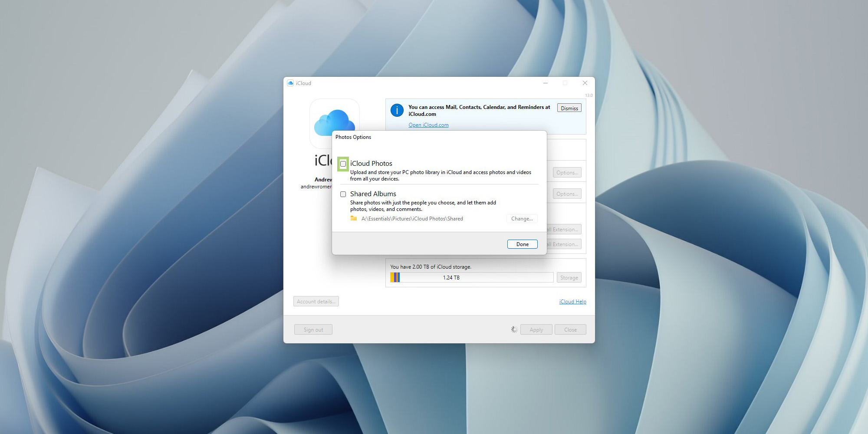Enable the iCloud Photos checkbox
This screenshot has height=434, width=868.
343,164
